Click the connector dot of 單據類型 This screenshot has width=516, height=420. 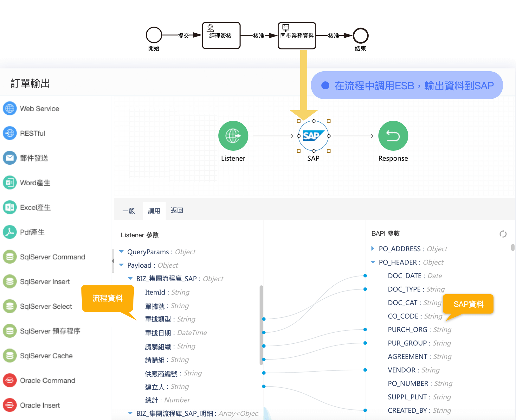point(264,319)
